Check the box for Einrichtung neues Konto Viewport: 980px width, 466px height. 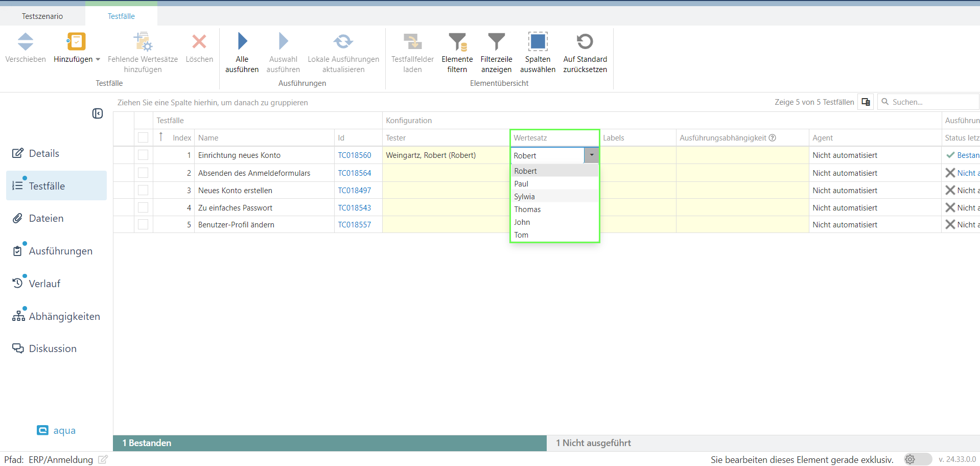[x=143, y=155]
